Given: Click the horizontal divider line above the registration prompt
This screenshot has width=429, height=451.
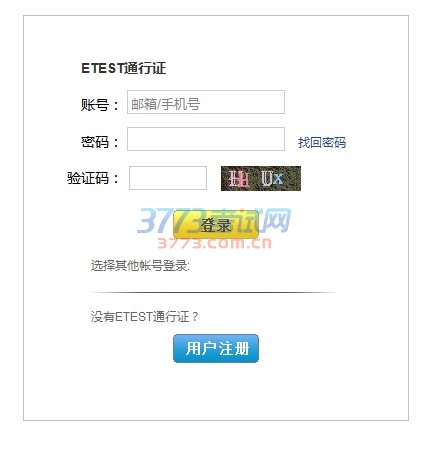Looking at the screenshot, I should point(214,292).
